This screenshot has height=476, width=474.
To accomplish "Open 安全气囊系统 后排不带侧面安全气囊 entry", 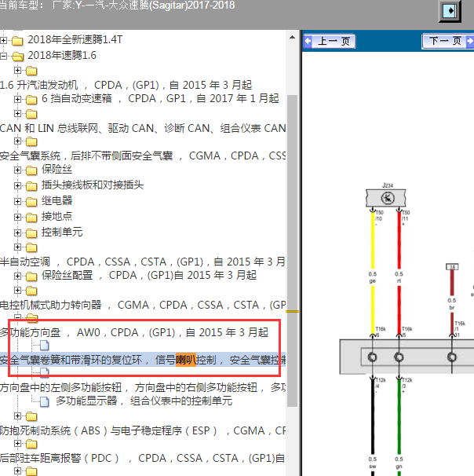I will [143, 156].
